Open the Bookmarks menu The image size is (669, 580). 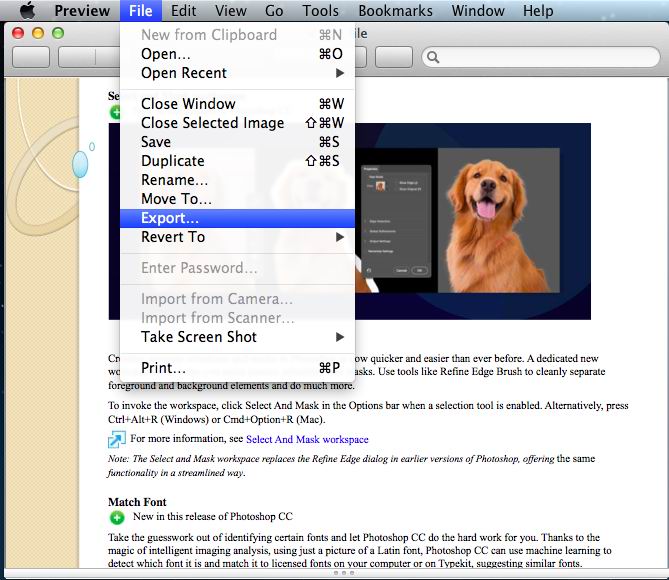395,11
